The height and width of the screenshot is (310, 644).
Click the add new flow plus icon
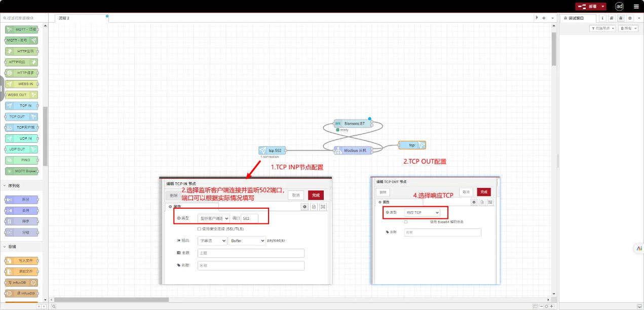click(544, 18)
